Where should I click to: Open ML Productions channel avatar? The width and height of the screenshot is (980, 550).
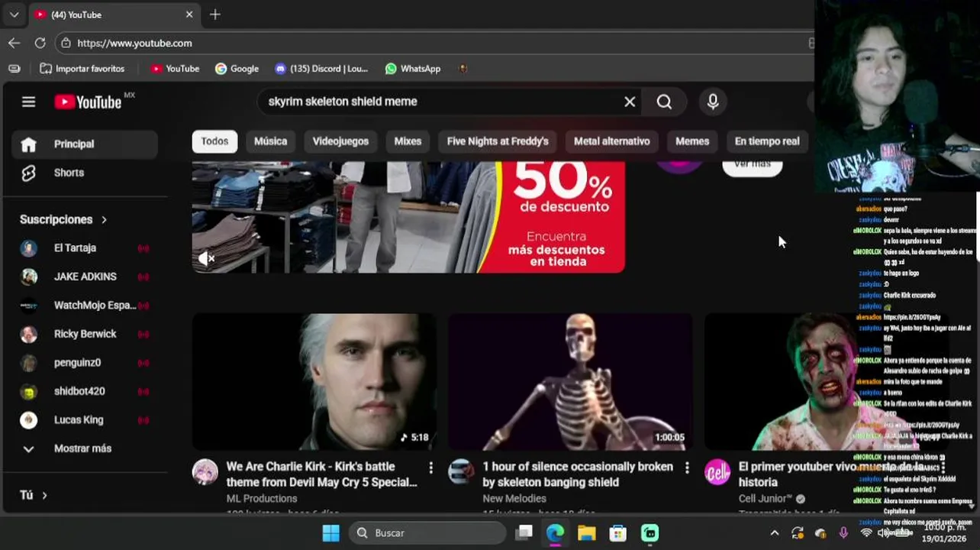click(x=205, y=472)
